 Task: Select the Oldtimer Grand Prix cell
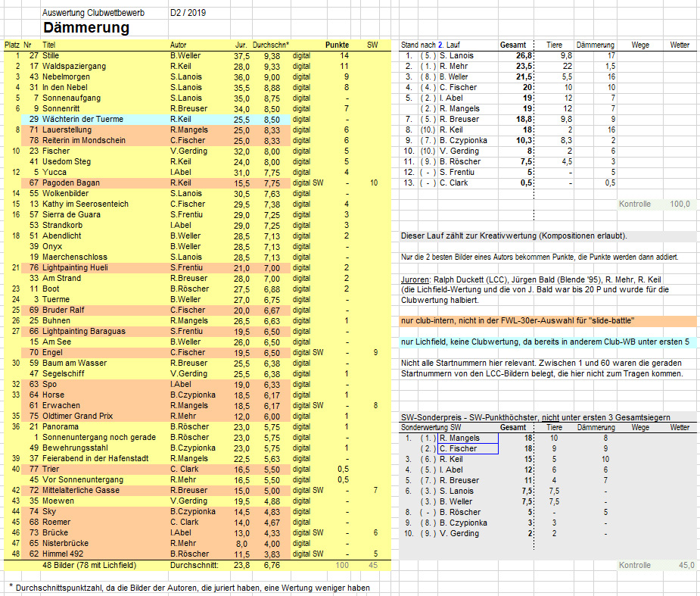pos(76,416)
